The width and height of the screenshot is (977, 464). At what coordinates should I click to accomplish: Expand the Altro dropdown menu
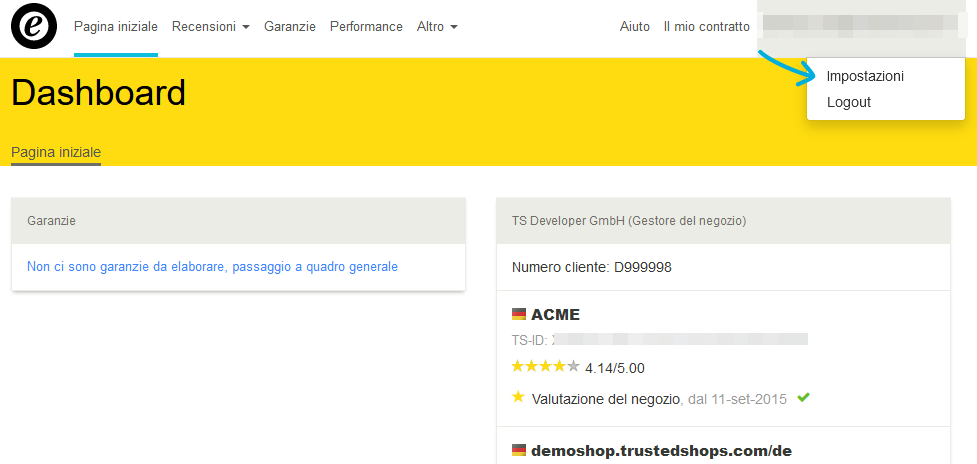click(437, 27)
